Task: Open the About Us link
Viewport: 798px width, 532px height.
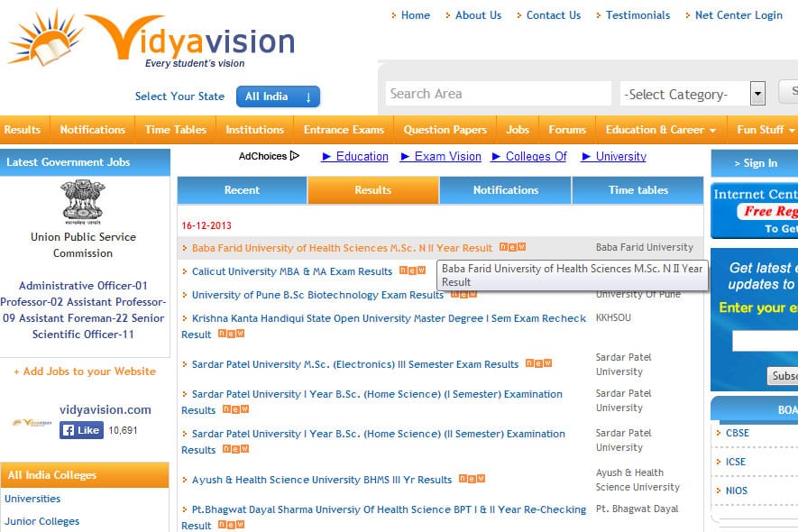Action: coord(478,15)
